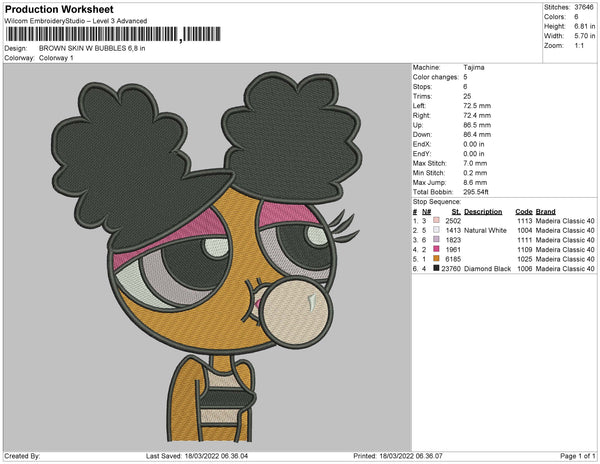Click thread code '1109' in row 4
This screenshot has width=600, height=464.
(x=525, y=249)
